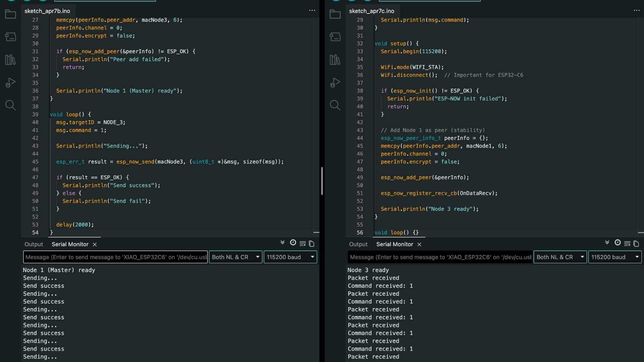
Task: Open Library Manager in right window sidebar
Action: click(x=335, y=60)
